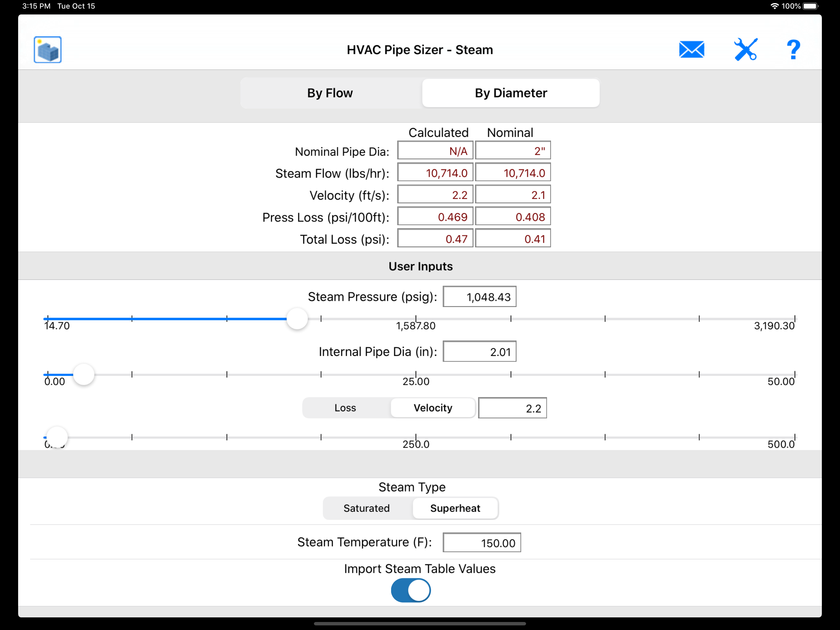The height and width of the screenshot is (630, 840).
Task: Tap the question mark help icon
Action: coord(793,50)
